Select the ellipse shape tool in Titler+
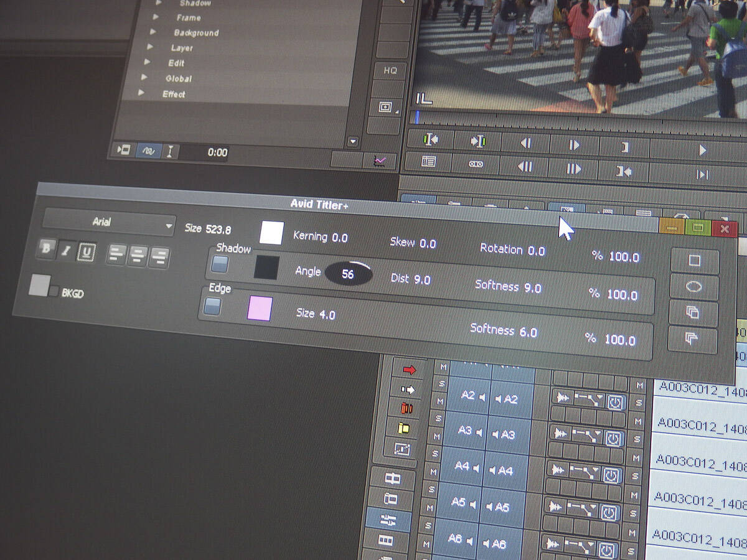 pyautogui.click(x=694, y=287)
